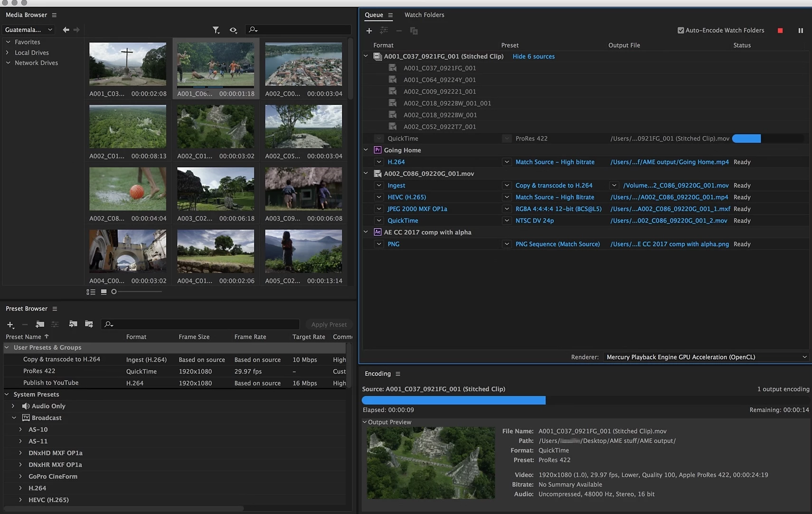
Task: Select the Queue tab
Action: click(x=374, y=15)
